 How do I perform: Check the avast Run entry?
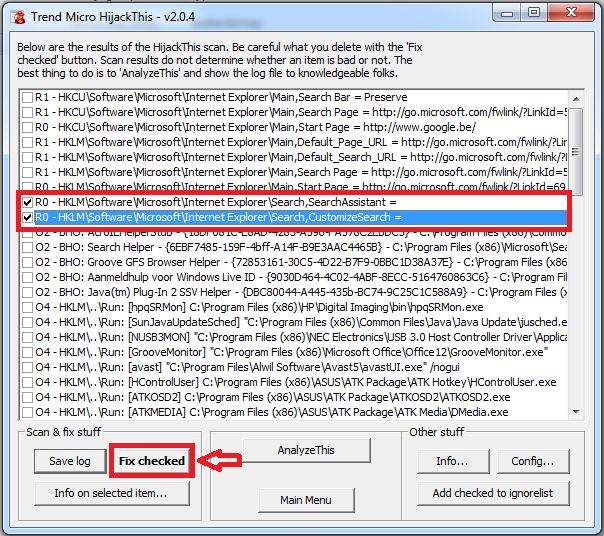click(27, 368)
